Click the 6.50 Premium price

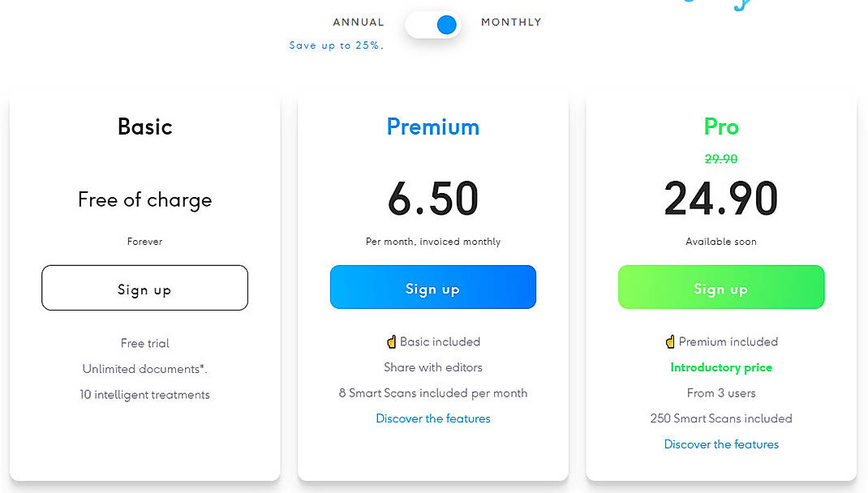[x=432, y=197]
